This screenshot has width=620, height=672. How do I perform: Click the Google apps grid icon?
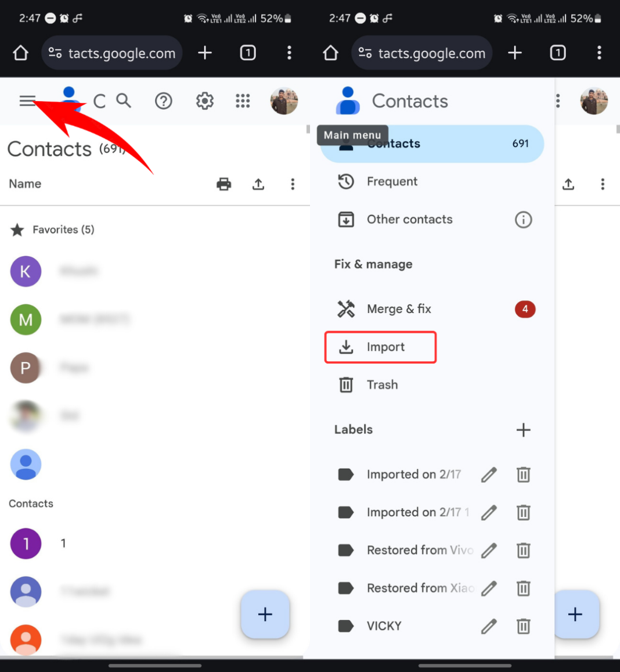[243, 100]
